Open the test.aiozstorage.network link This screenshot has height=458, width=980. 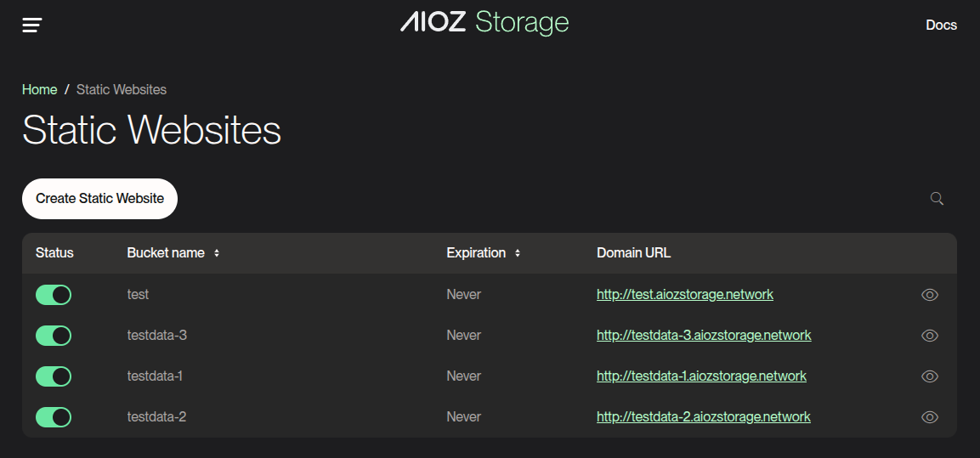(685, 295)
